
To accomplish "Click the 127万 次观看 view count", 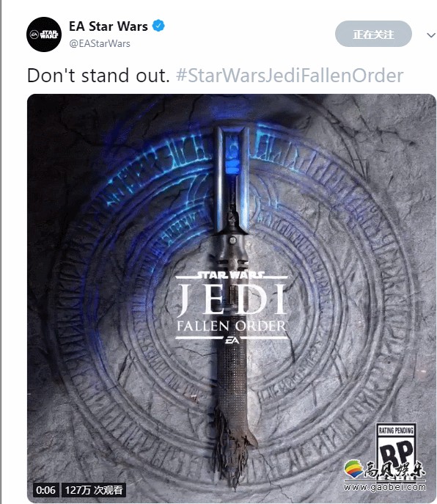I will click(94, 490).
